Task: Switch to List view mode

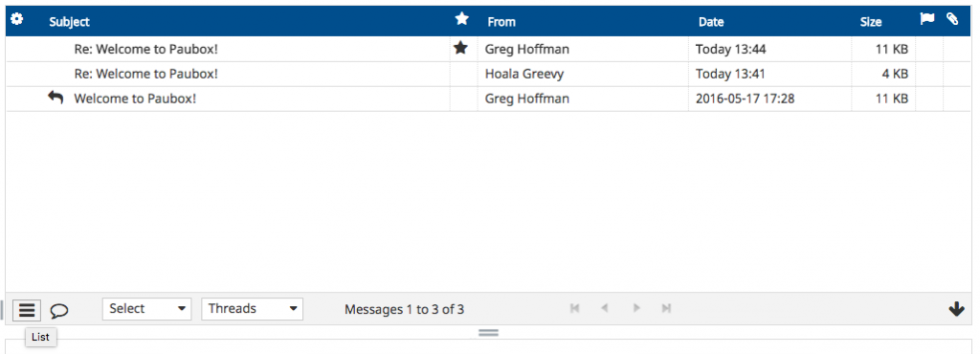Action: (x=27, y=310)
